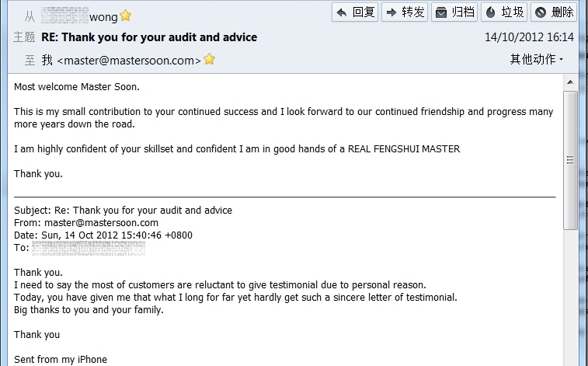Toggle the star beside master@mastersoon.com recipient
The image size is (588, 366).
tap(210, 59)
